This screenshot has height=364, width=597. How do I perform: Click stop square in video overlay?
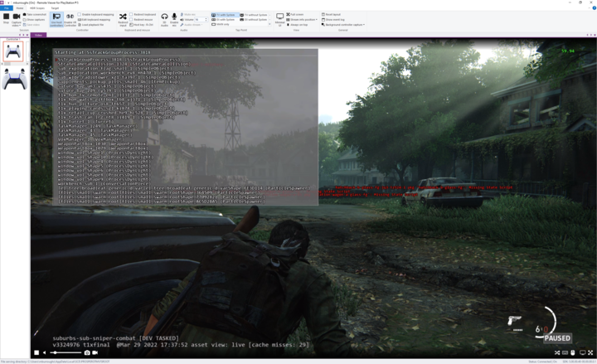36,352
